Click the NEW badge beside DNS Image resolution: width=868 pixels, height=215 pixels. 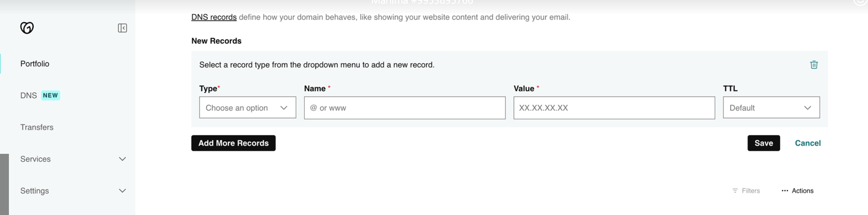(50, 95)
